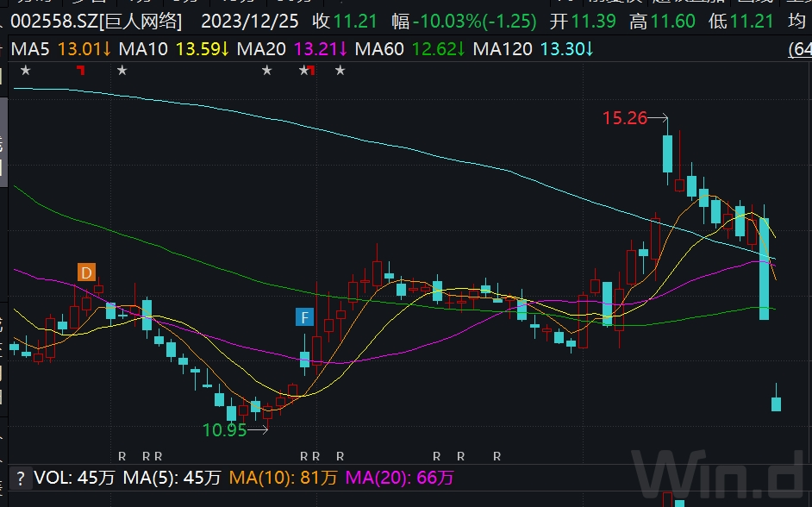Click the rightmost R marker below the chart
The width and height of the screenshot is (812, 507).
(497, 456)
